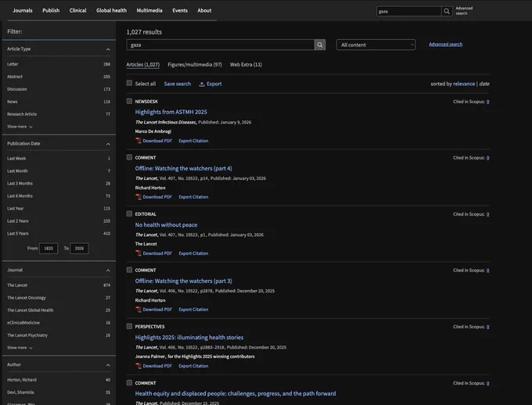The image size is (532, 405).
Task: Check the Watching the watchers (part 3) result
Action: (129, 270)
